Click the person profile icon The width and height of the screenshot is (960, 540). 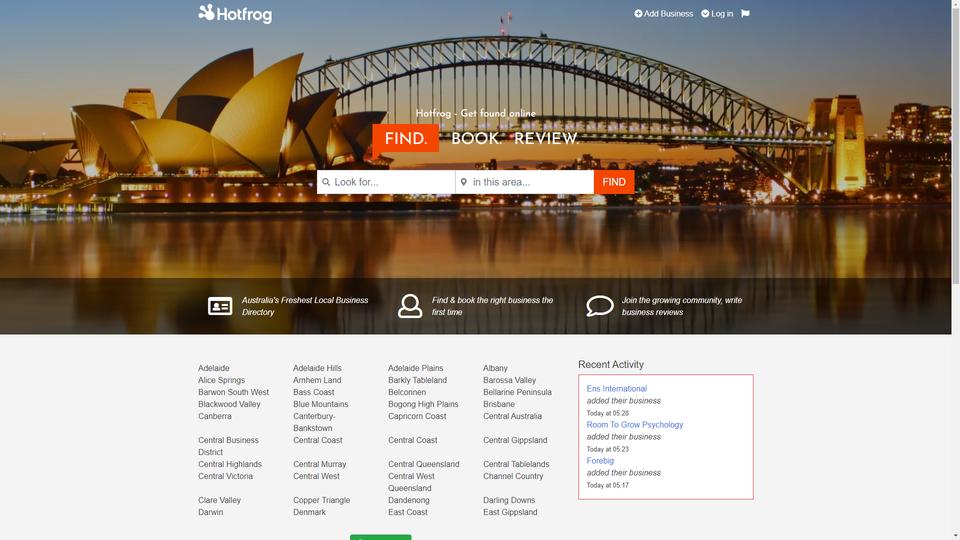coord(410,306)
